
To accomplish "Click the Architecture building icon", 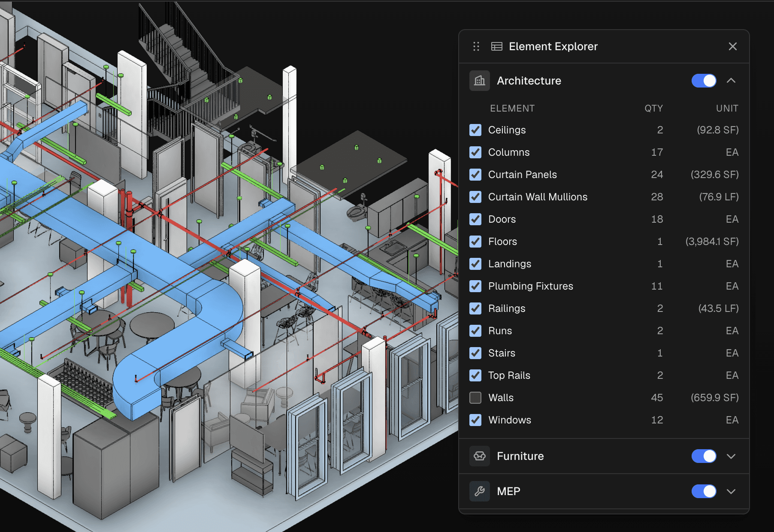I will point(480,81).
